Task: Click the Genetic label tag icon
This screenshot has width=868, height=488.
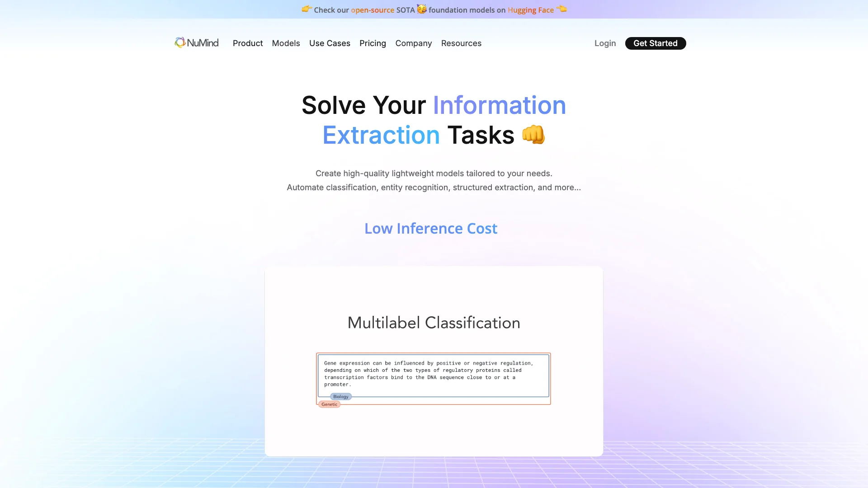Action: (329, 404)
